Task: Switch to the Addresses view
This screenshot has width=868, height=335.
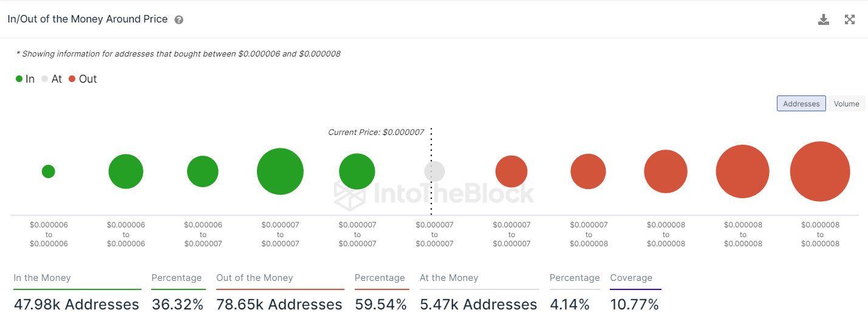Action: [x=801, y=104]
